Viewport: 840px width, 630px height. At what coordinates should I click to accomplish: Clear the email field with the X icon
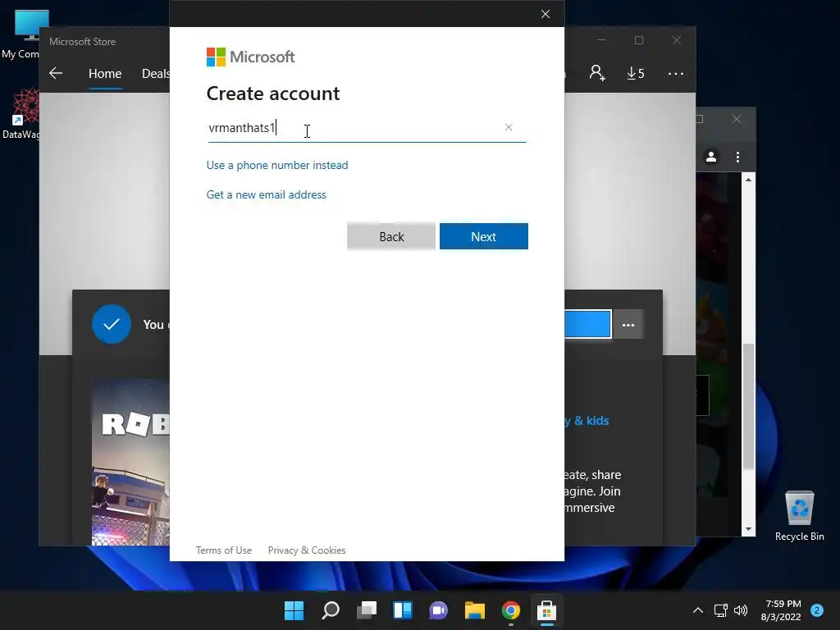click(x=509, y=127)
